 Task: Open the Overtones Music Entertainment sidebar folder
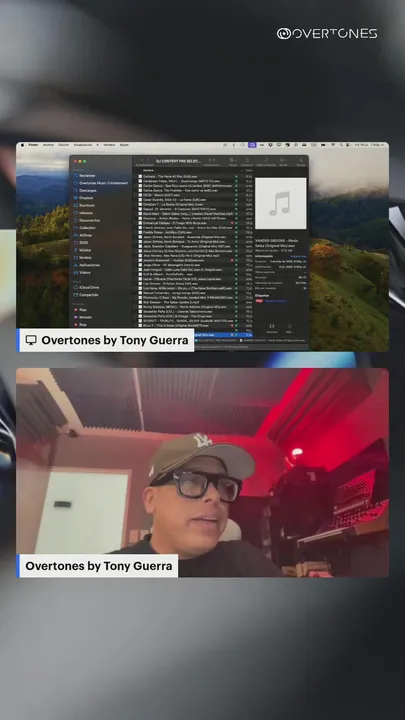tap(103, 183)
